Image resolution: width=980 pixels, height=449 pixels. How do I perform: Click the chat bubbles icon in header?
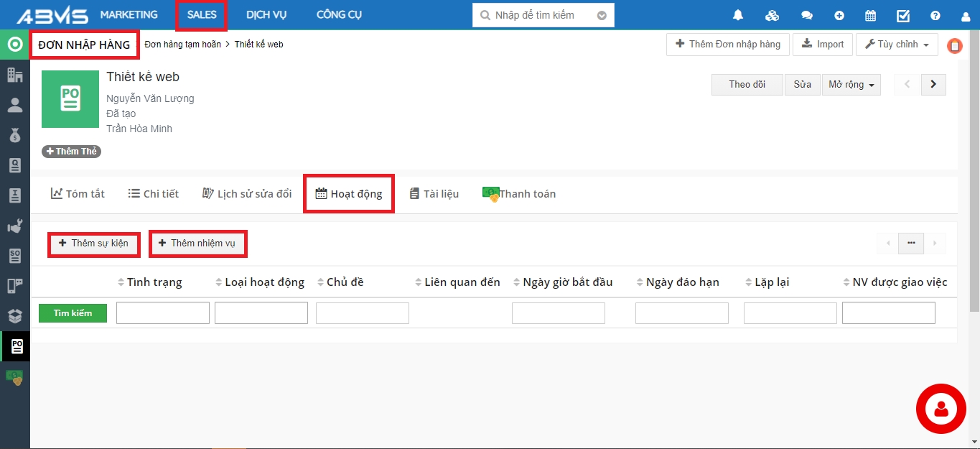(x=807, y=15)
